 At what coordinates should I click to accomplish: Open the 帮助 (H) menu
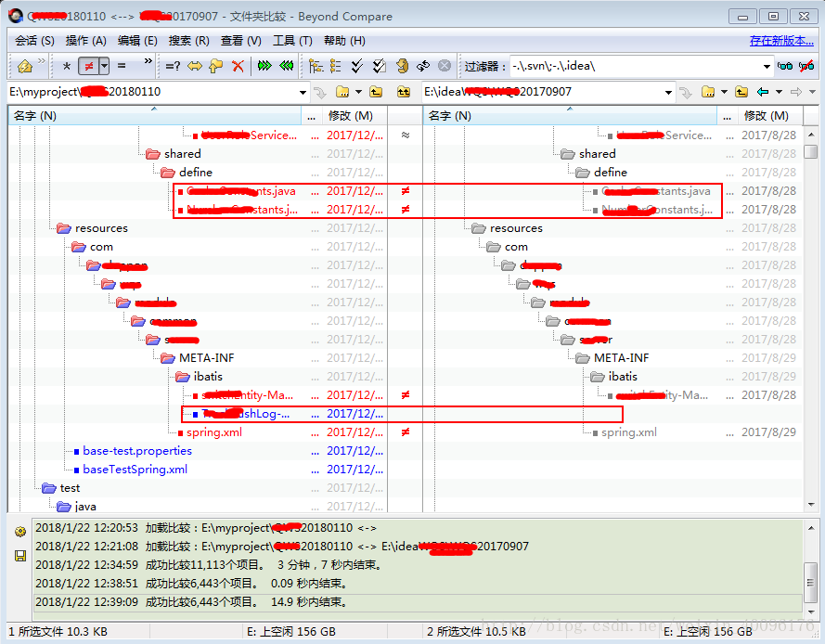pyautogui.click(x=344, y=41)
